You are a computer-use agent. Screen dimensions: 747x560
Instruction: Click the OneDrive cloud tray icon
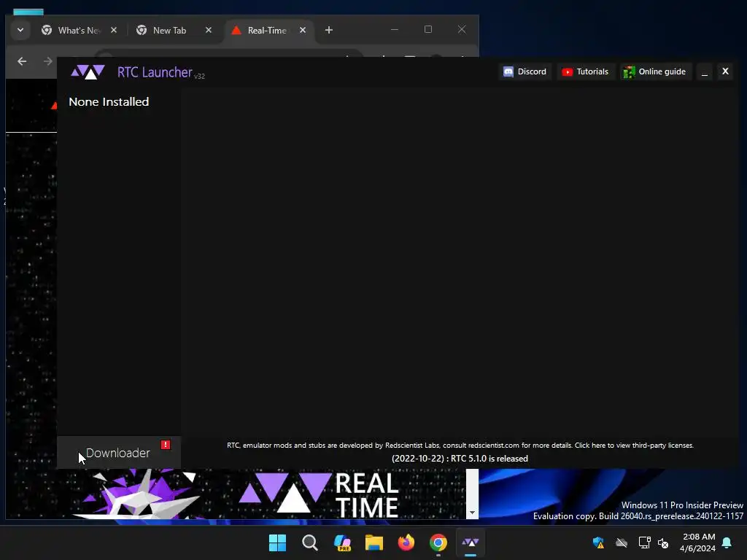(622, 542)
